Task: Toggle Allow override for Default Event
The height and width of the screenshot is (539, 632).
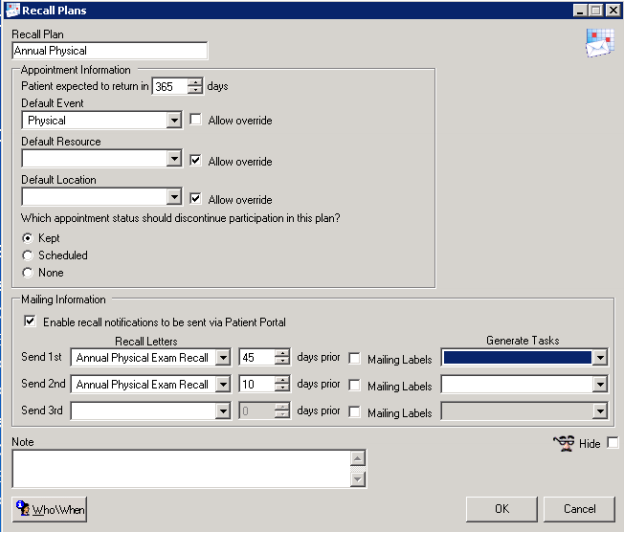Action: click(195, 119)
